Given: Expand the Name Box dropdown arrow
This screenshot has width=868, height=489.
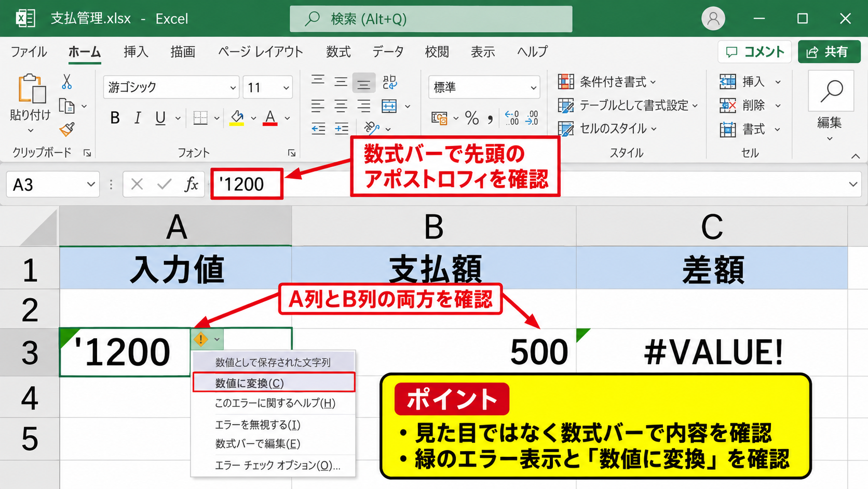Looking at the screenshot, I should pos(91,184).
